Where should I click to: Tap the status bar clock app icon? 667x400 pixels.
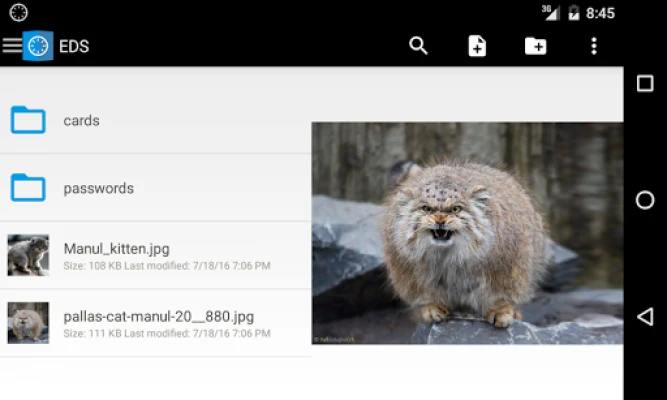pyautogui.click(x=18, y=12)
